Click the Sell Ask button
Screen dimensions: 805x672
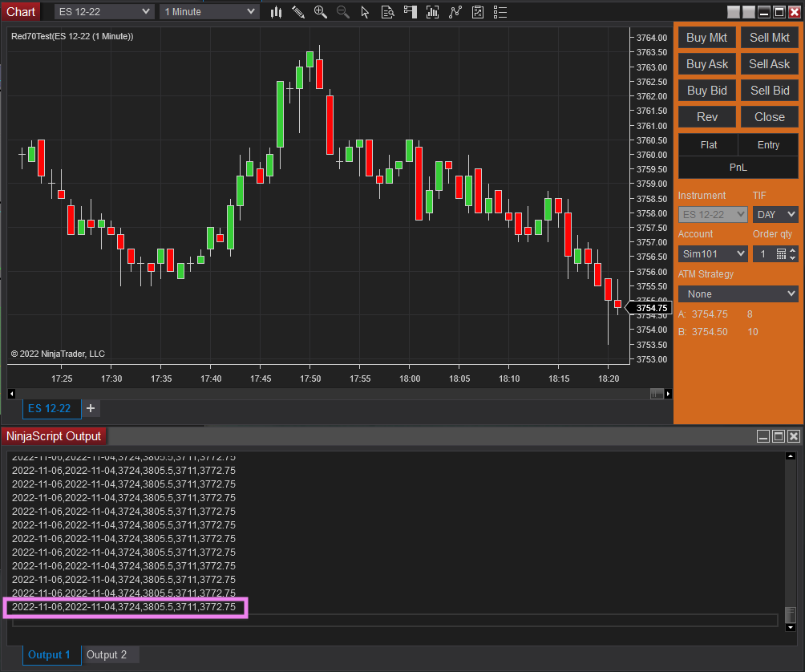click(769, 64)
